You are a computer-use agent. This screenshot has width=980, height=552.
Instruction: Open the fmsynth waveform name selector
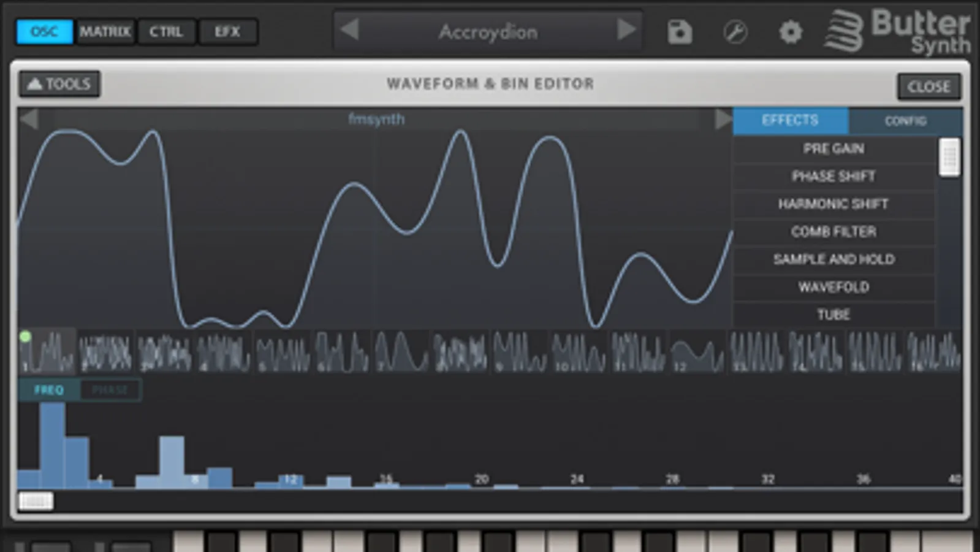(x=376, y=119)
